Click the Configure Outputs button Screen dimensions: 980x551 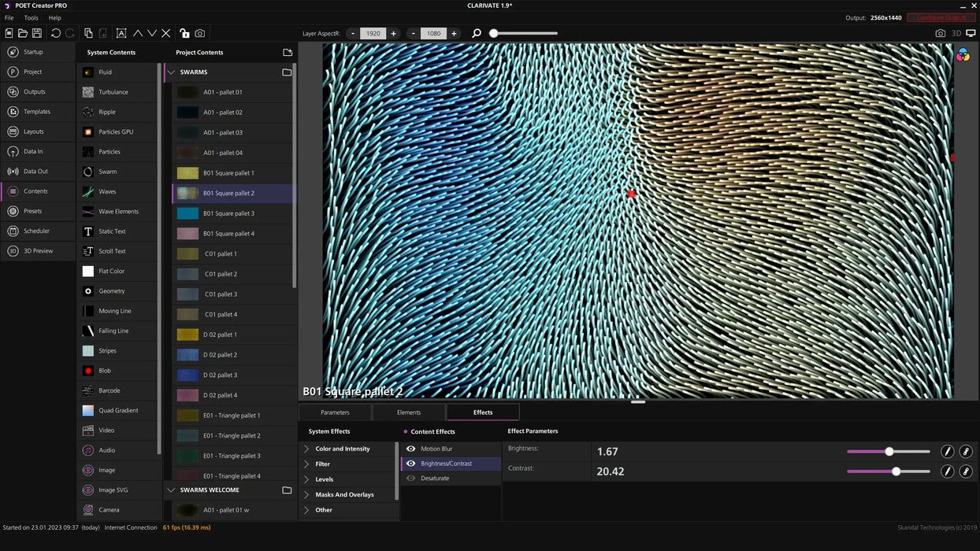coord(941,17)
